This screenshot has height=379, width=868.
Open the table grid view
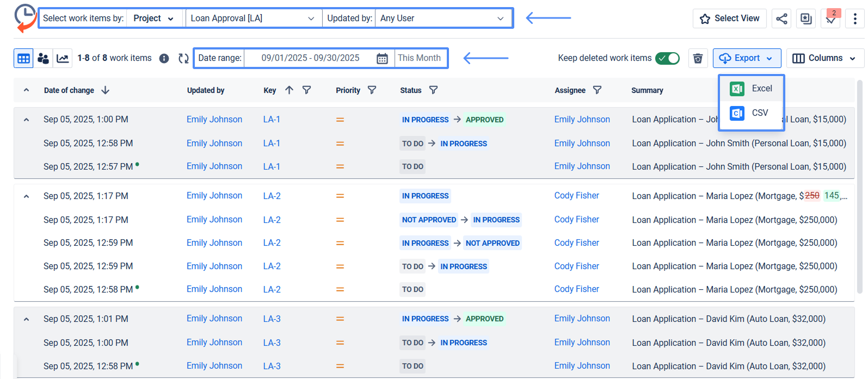23,58
